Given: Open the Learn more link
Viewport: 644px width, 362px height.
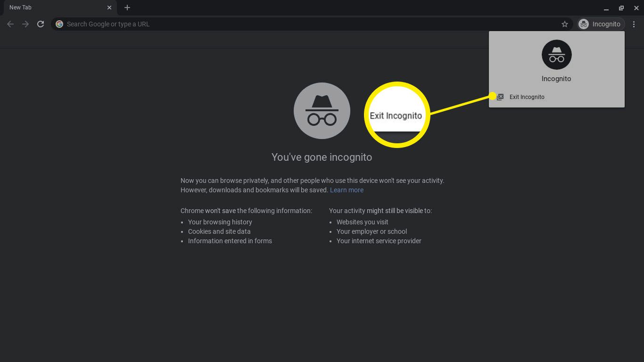Looking at the screenshot, I should [x=347, y=190].
